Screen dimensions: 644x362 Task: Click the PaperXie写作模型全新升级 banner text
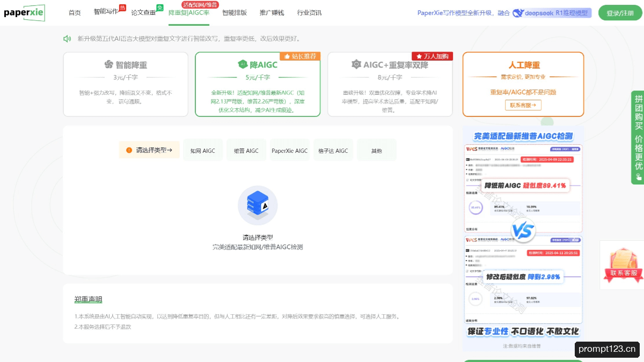(x=464, y=13)
